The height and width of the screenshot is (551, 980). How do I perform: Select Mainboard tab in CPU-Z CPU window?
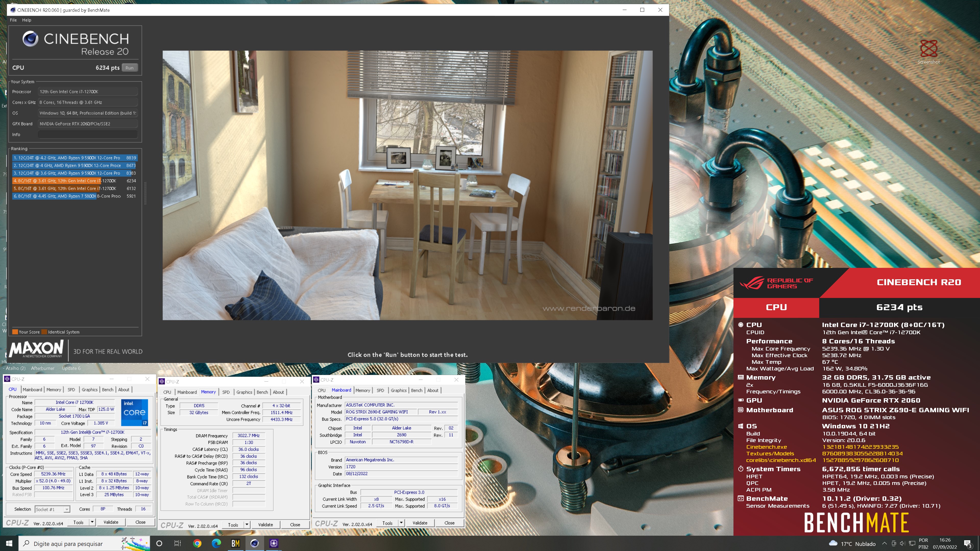click(32, 389)
